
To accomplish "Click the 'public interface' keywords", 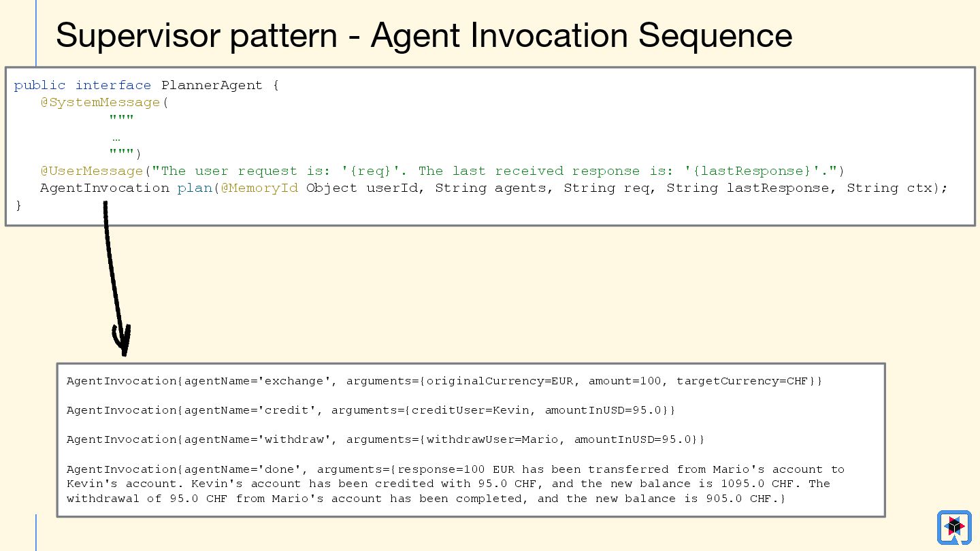I will pyautogui.click(x=82, y=85).
